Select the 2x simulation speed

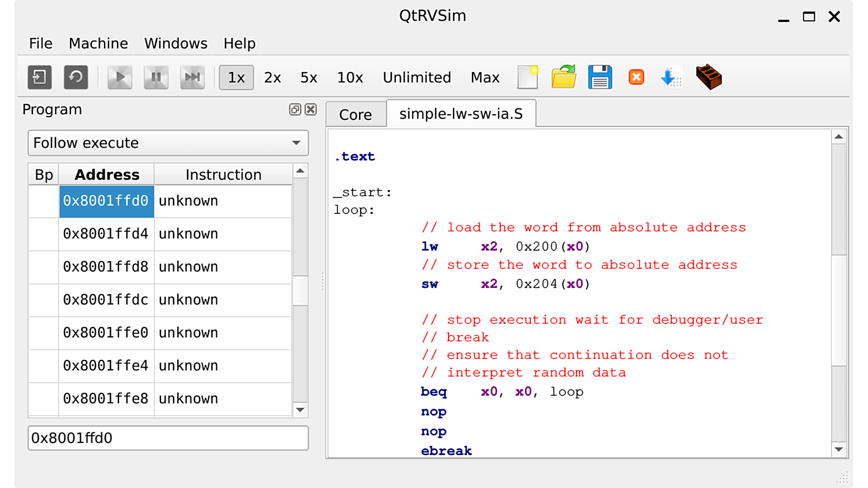pyautogui.click(x=272, y=77)
